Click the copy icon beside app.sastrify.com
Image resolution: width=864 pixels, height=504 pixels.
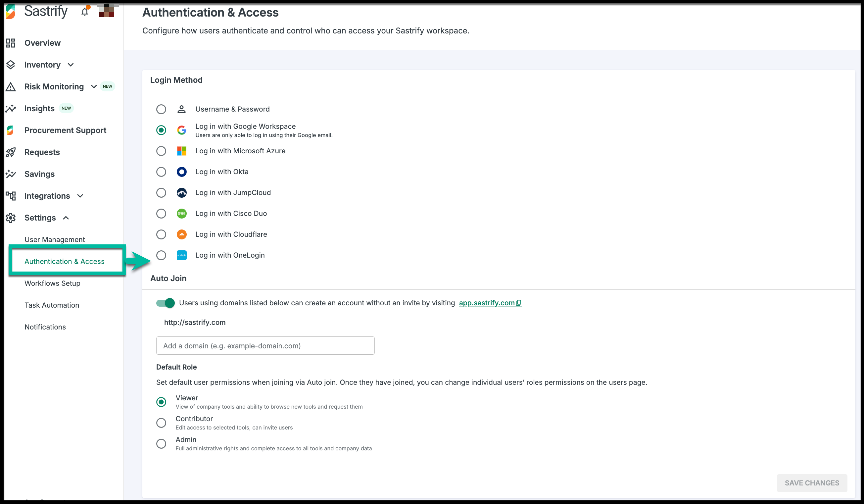(x=519, y=303)
